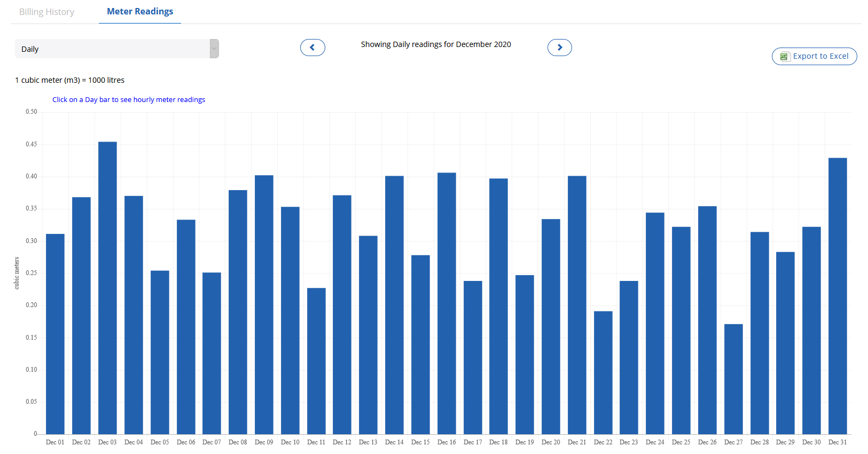The width and height of the screenshot is (868, 454).
Task: Click the Dec 22 usage bar
Action: pyautogui.click(x=603, y=373)
